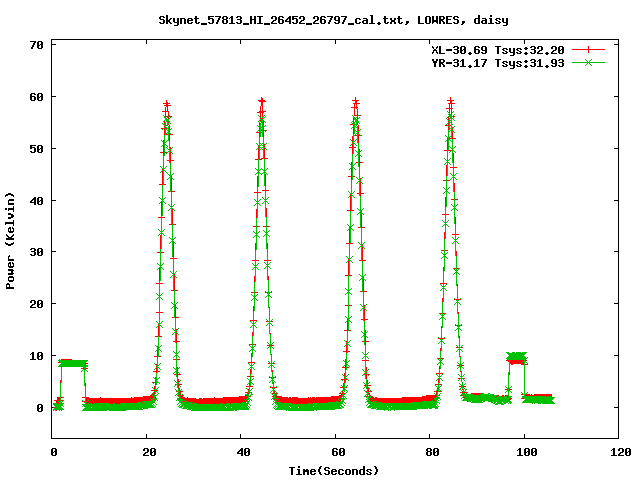Click the Time(Seconds) axis label
The width and height of the screenshot is (640, 480).
click(x=334, y=471)
